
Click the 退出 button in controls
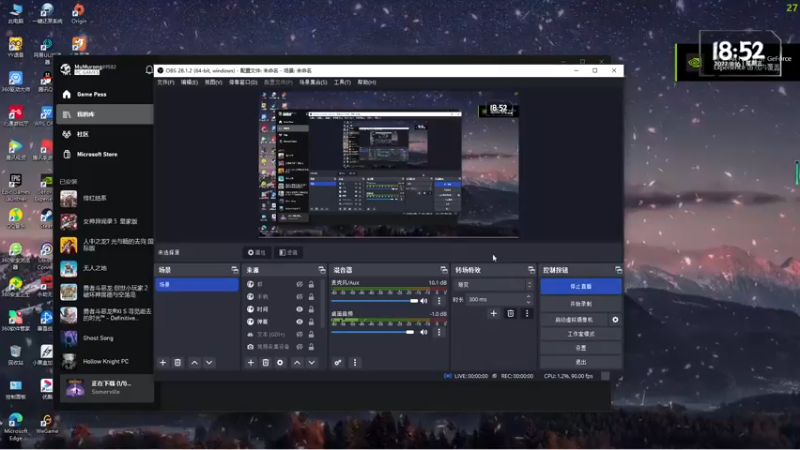(x=581, y=362)
